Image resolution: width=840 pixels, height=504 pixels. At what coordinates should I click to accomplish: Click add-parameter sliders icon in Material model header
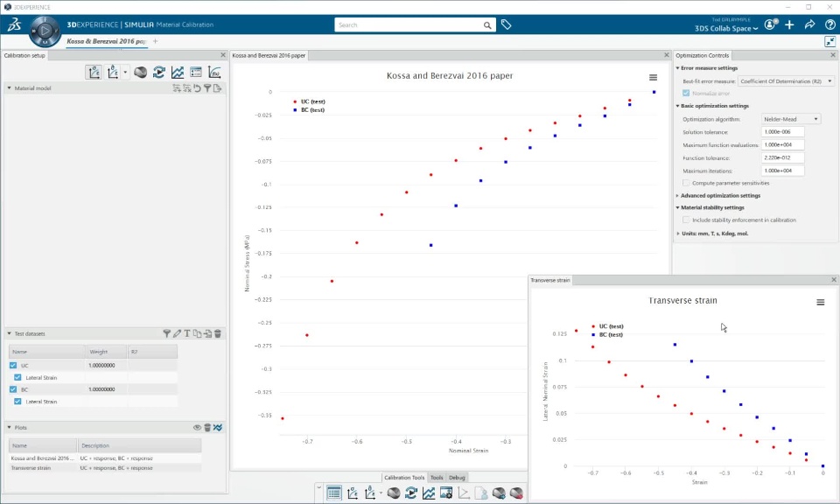(x=177, y=87)
